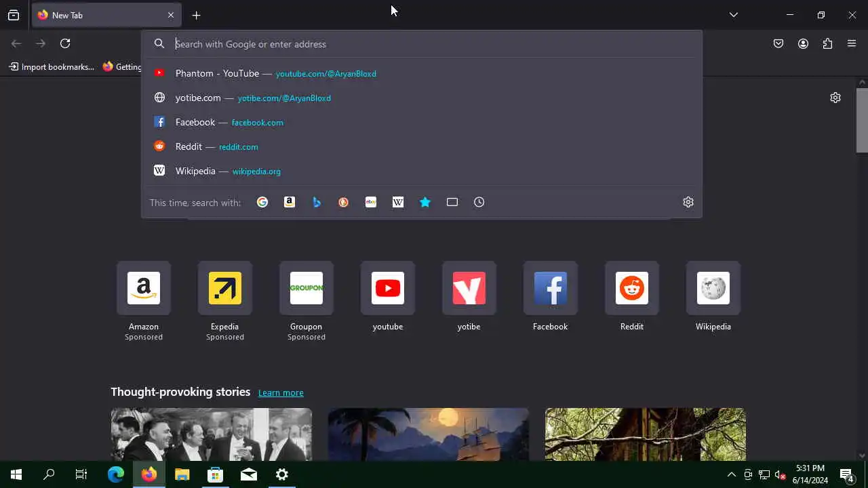This screenshot has height=488, width=868.
Task: Select yotibe.com suggestion row
Action: (x=422, y=98)
